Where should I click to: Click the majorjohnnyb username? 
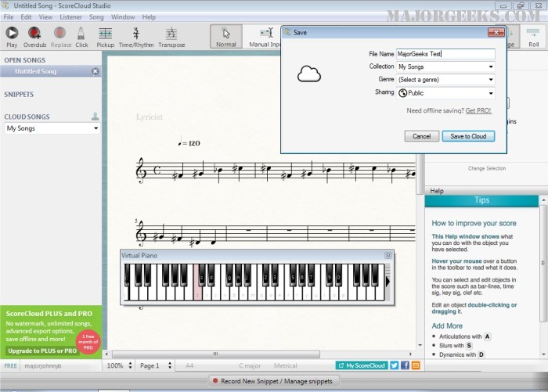[43, 366]
